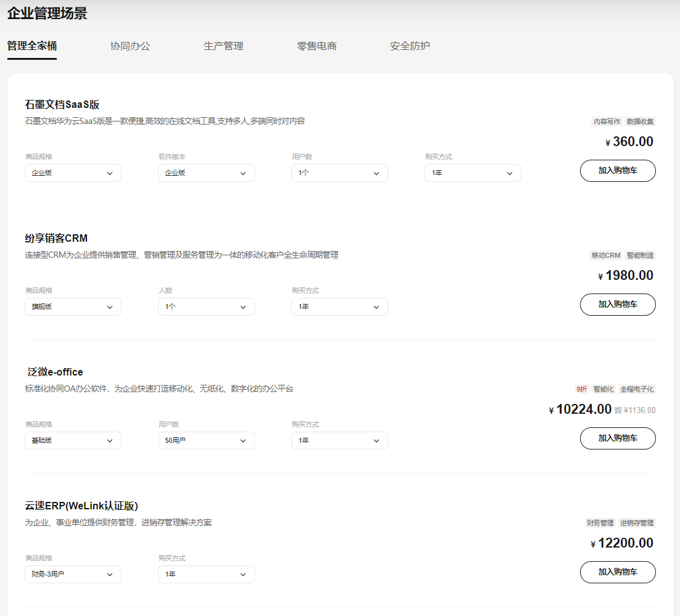
Task: Open 纷享销客CRM 购买方式 dropdown
Action: (339, 307)
